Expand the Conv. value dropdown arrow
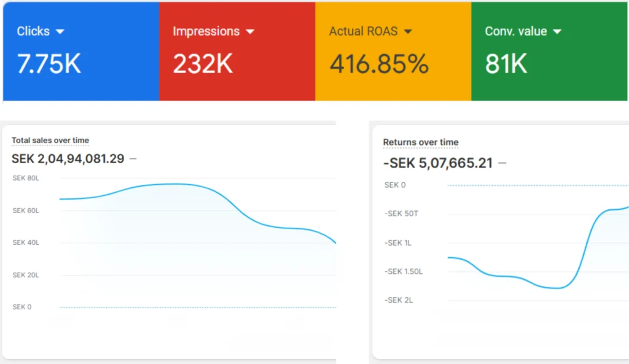The width and height of the screenshot is (629, 364). [557, 31]
